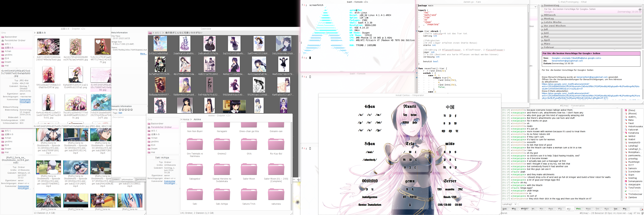Click the Tags Edit link in Gwenview
This screenshot has height=215, width=644.
(120, 113)
